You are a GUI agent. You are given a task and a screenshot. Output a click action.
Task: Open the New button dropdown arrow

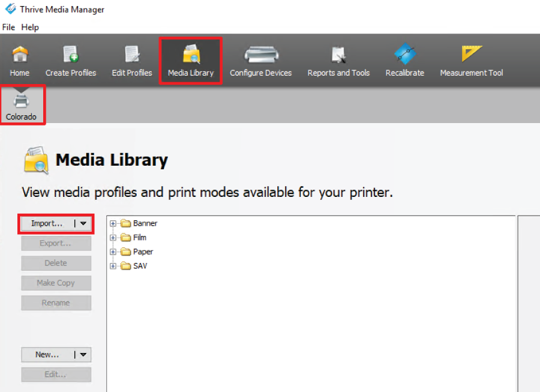pyautogui.click(x=83, y=355)
